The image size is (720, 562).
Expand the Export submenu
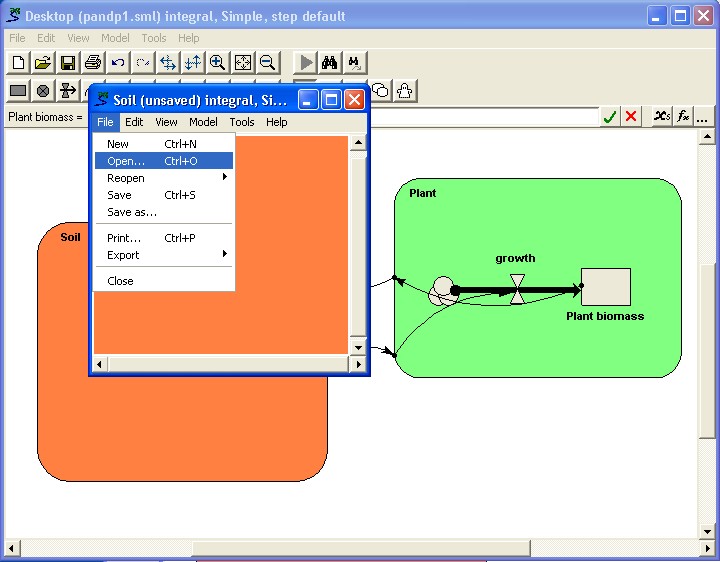[x=164, y=255]
